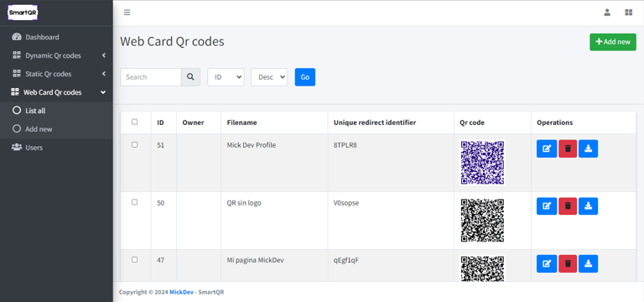Download the Mi pagina MickDev entry
Viewport: 644px width, 302px height.
588,263
